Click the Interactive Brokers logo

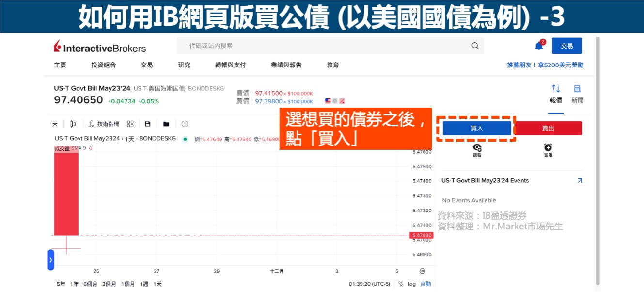pyautogui.click(x=100, y=47)
